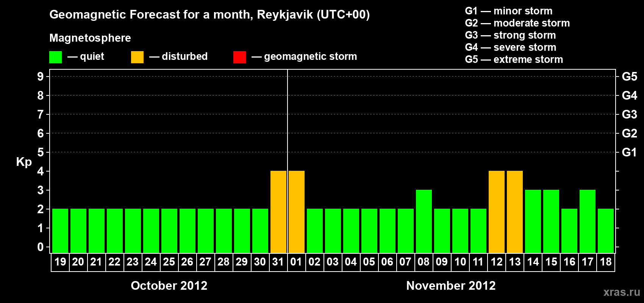Click the 'Magnetosphere' heading
Viewport: 644px width, 303px height.
click(90, 38)
